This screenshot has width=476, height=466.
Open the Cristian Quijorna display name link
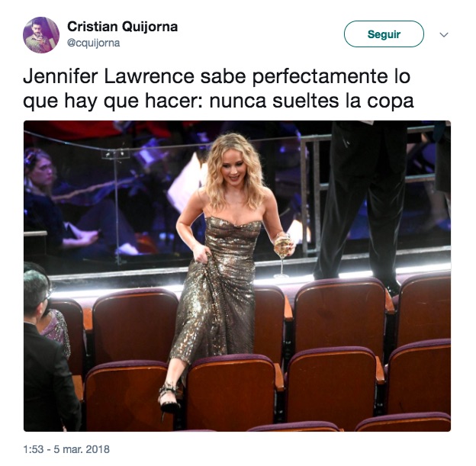point(122,27)
